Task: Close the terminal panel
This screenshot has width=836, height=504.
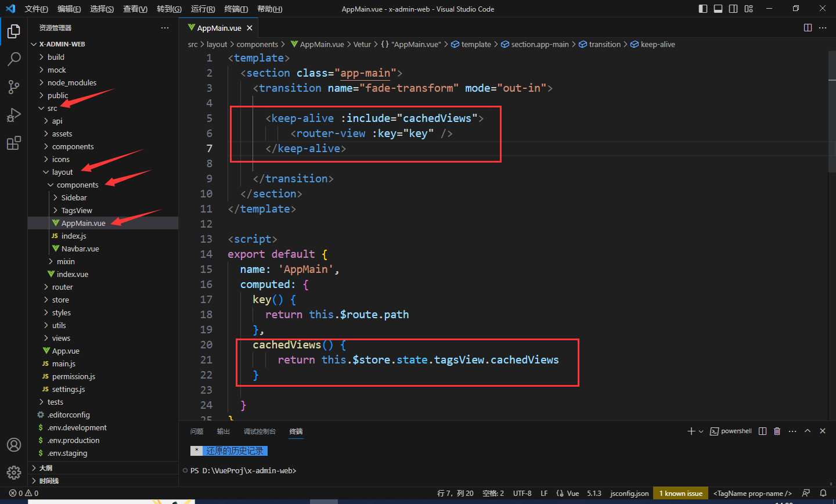Action: (x=823, y=431)
